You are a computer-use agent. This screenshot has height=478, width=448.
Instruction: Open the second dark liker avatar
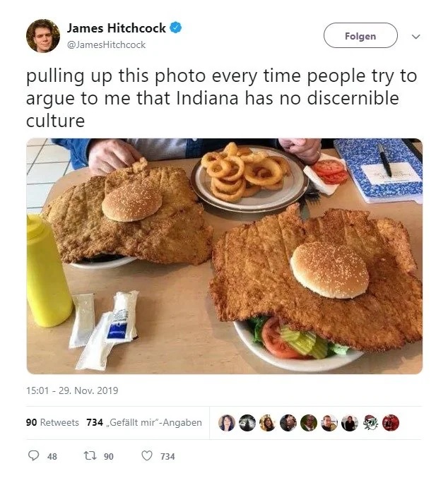coord(247,423)
